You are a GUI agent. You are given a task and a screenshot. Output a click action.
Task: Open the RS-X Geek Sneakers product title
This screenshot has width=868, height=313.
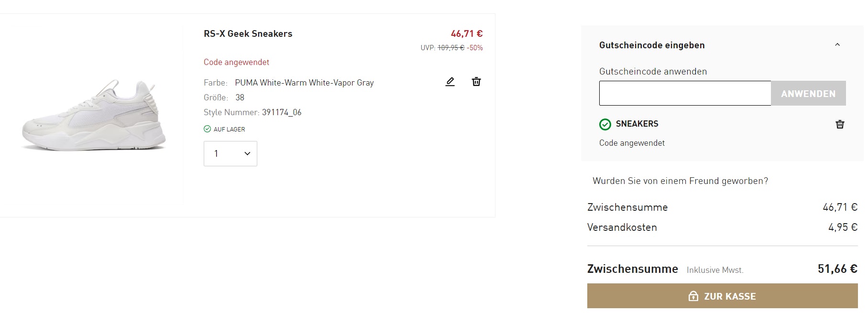(x=248, y=33)
